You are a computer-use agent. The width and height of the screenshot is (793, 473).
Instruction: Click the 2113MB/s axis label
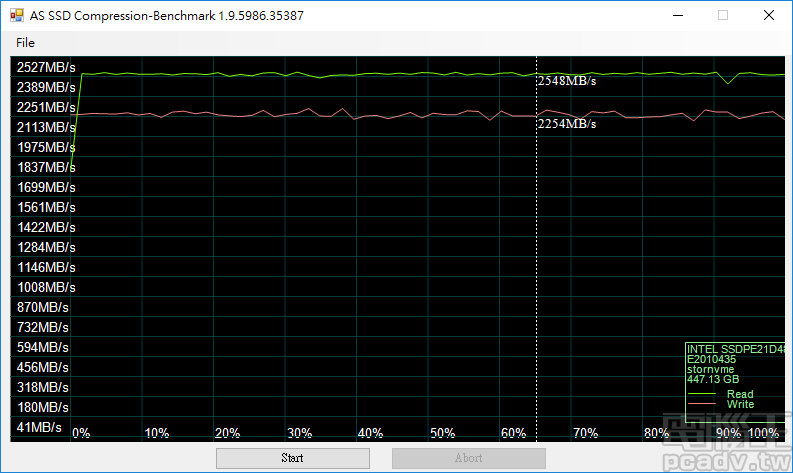pyautogui.click(x=46, y=127)
